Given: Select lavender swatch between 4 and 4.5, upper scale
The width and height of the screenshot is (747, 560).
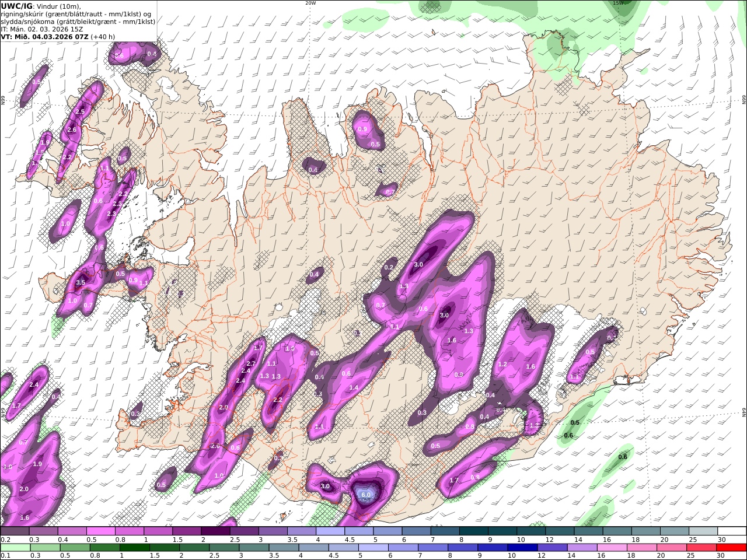Looking at the screenshot, I should tap(331, 531).
